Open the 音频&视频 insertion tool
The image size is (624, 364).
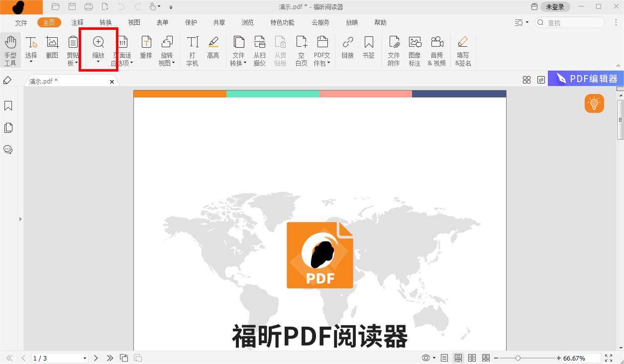[x=437, y=50]
